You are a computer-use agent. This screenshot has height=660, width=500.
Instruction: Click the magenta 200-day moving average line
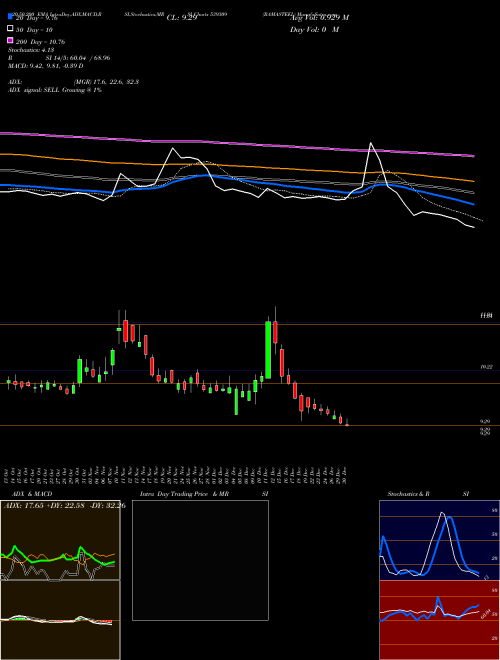237,144
